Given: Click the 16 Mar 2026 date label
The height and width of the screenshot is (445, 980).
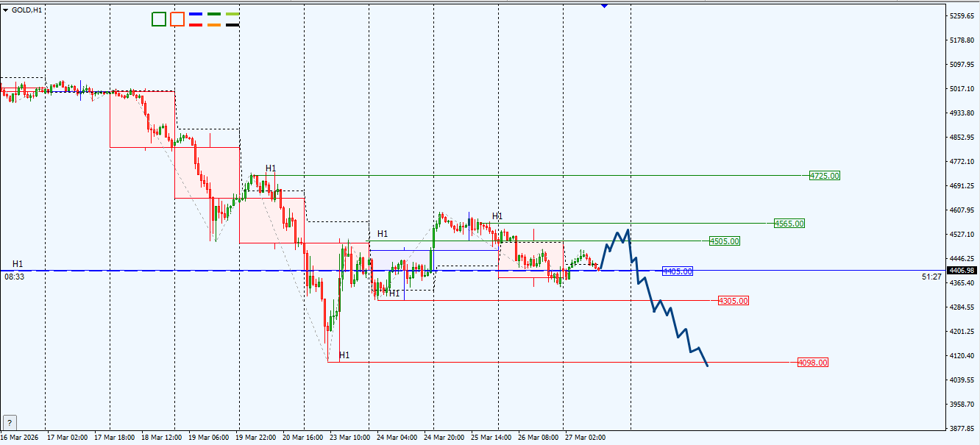Looking at the screenshot, I should pyautogui.click(x=20, y=437).
